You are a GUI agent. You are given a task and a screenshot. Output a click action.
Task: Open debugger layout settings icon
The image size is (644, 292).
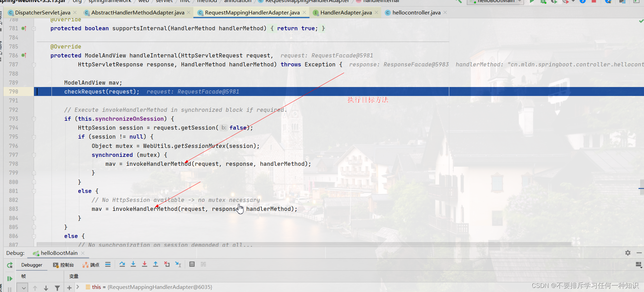point(639,264)
